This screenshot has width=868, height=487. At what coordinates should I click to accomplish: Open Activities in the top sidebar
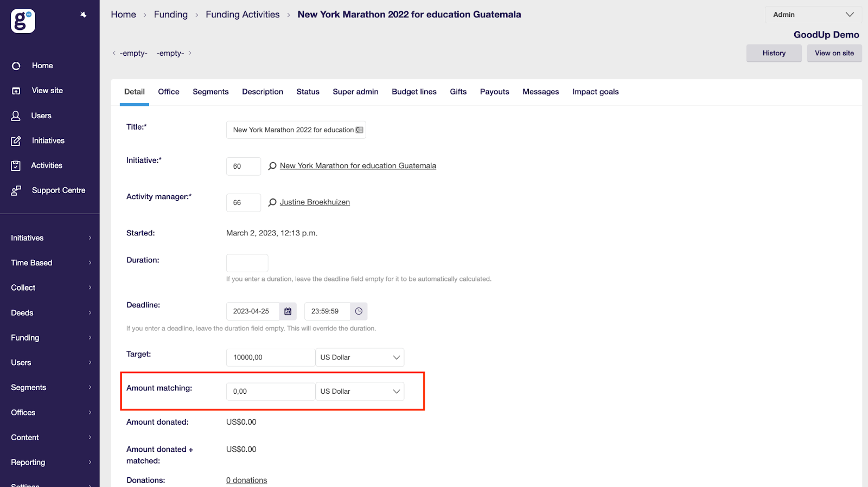point(46,165)
